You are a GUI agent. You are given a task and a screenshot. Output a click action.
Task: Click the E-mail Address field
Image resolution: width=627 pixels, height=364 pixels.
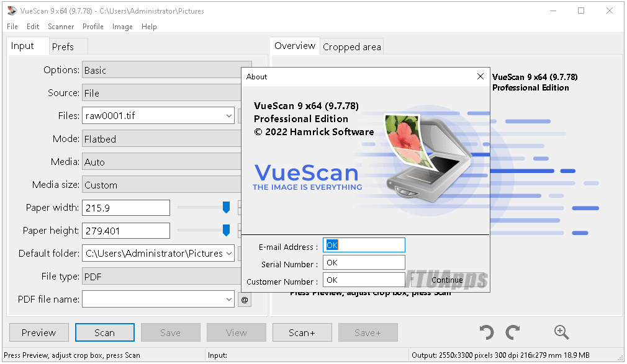364,245
